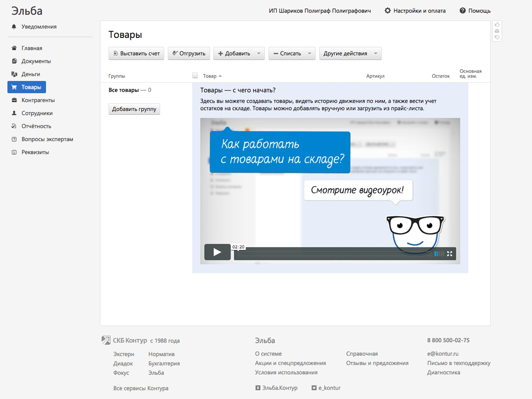Click the shopping cart icon for Товары
Image resolution: width=532 pixels, height=399 pixels.
point(14,87)
